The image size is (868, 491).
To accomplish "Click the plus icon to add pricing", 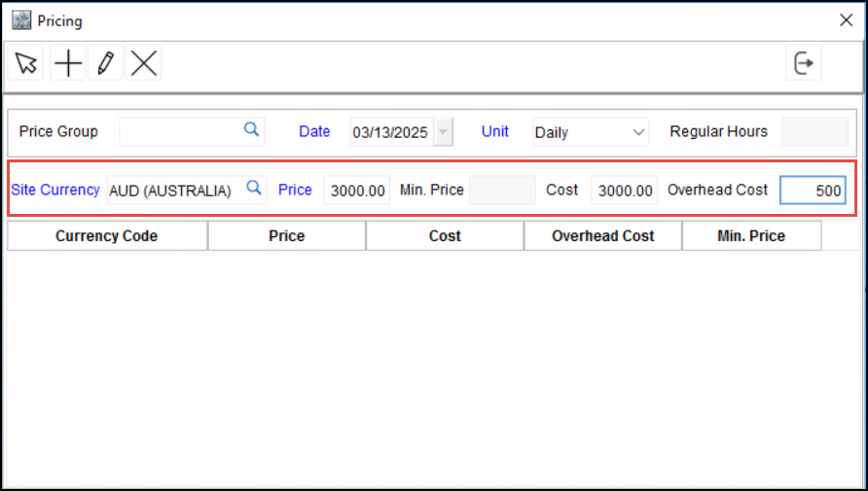I will coord(67,64).
